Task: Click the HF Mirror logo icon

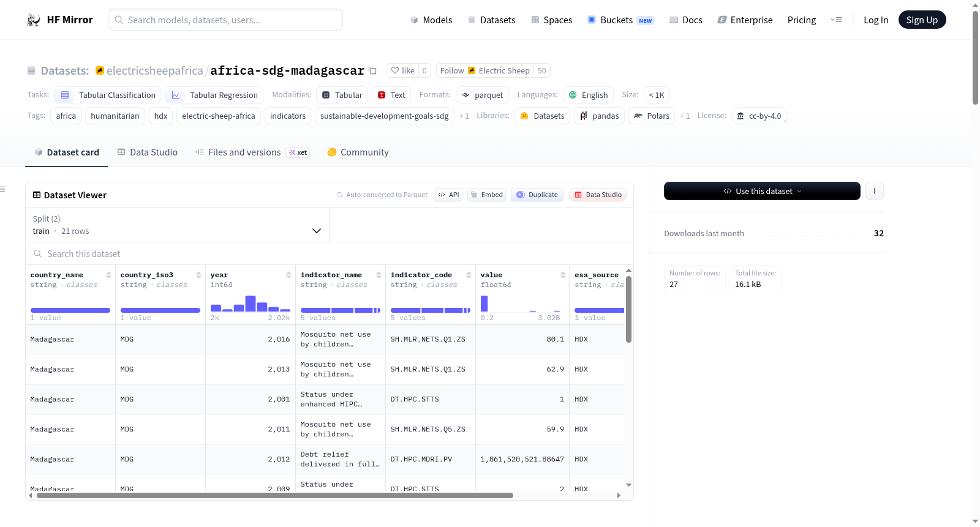Action: tap(34, 20)
